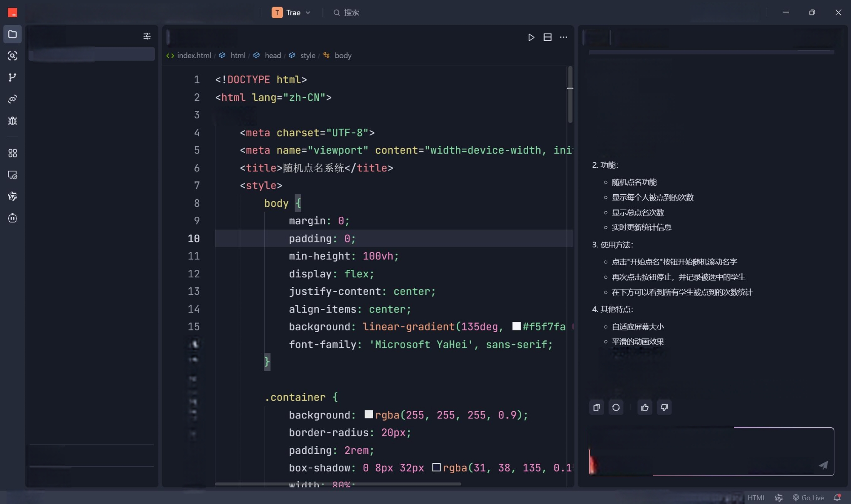Open notifications bell in status bar
Image resolution: width=851 pixels, height=504 pixels.
click(837, 498)
